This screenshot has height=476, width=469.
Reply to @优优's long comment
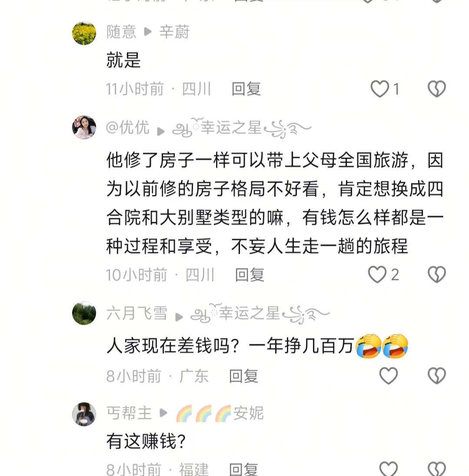tap(249, 275)
